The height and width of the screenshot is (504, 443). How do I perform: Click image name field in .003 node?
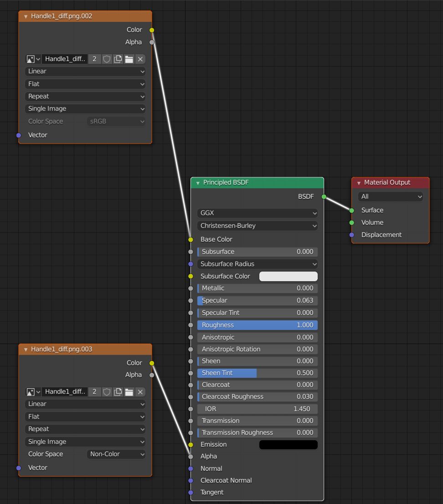(x=65, y=392)
